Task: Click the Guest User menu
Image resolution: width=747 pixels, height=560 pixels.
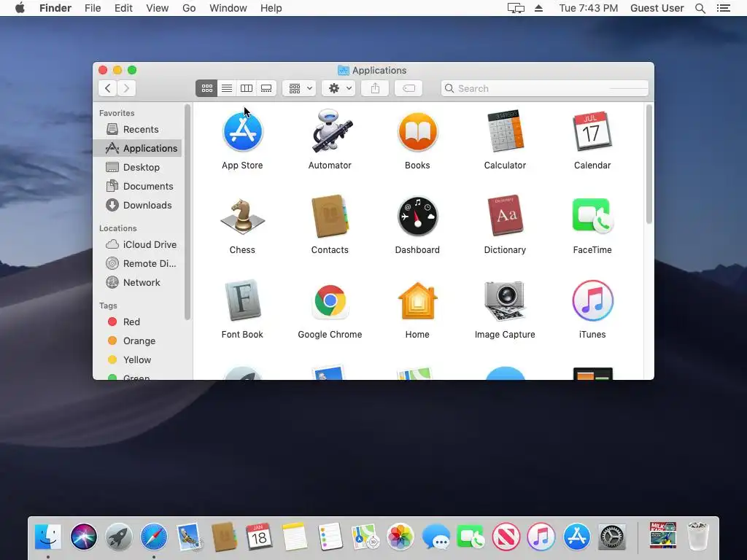Action: 657,8
